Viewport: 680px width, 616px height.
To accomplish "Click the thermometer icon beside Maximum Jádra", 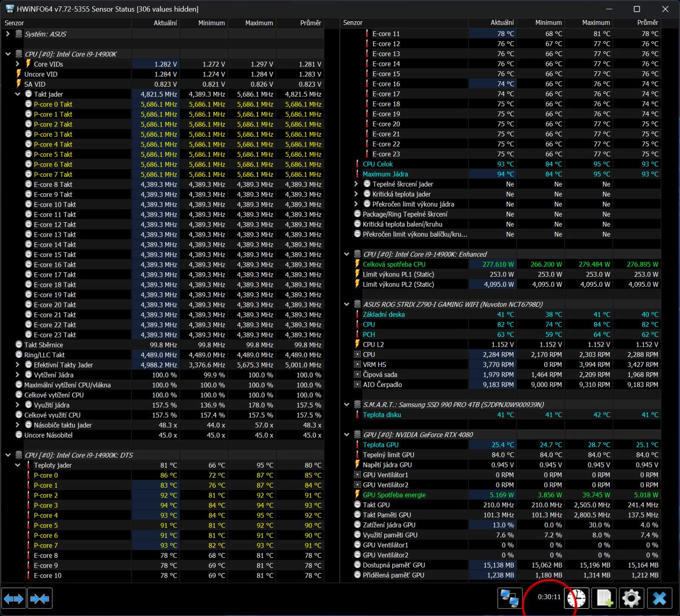I will pos(357,174).
